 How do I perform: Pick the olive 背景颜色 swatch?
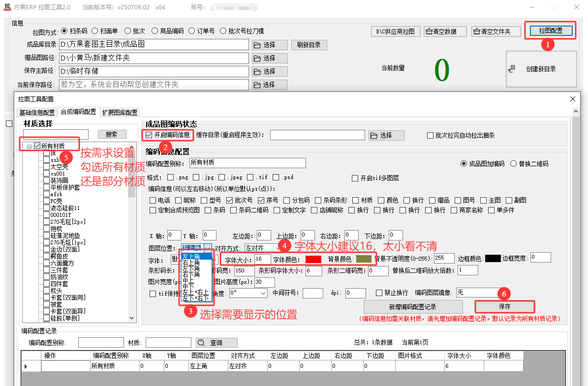pyautogui.click(x=363, y=259)
